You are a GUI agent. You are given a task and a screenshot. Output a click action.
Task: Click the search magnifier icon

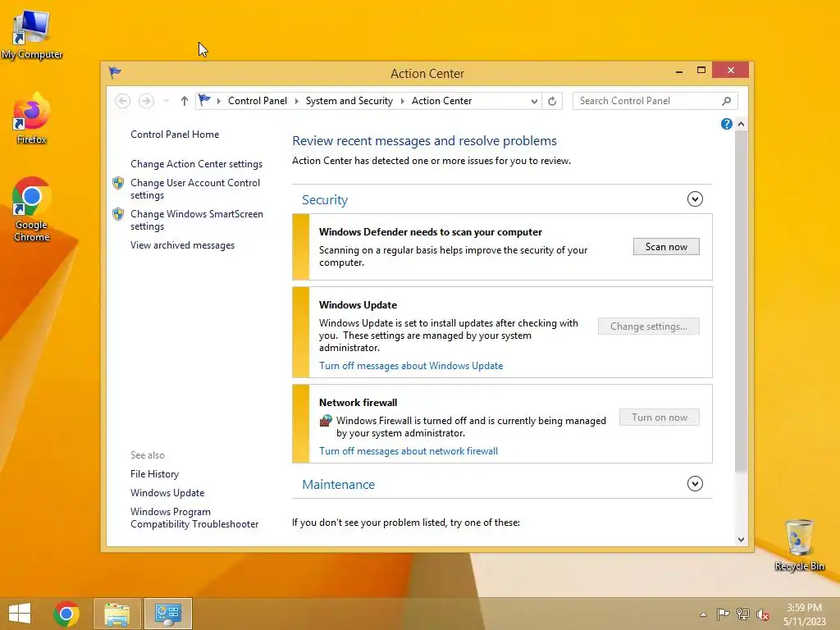click(727, 101)
